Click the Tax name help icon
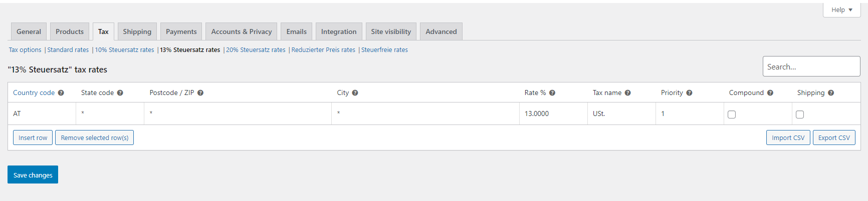The height and width of the screenshot is (201, 868). click(628, 93)
